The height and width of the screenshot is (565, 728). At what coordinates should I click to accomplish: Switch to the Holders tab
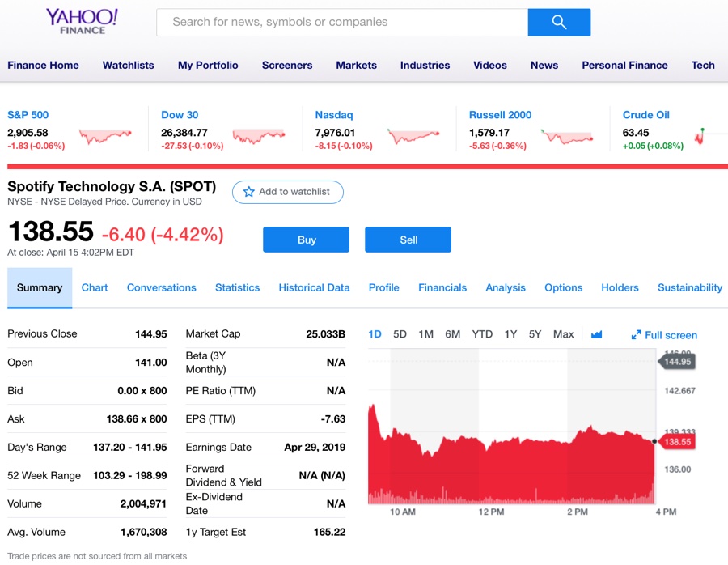(x=620, y=287)
